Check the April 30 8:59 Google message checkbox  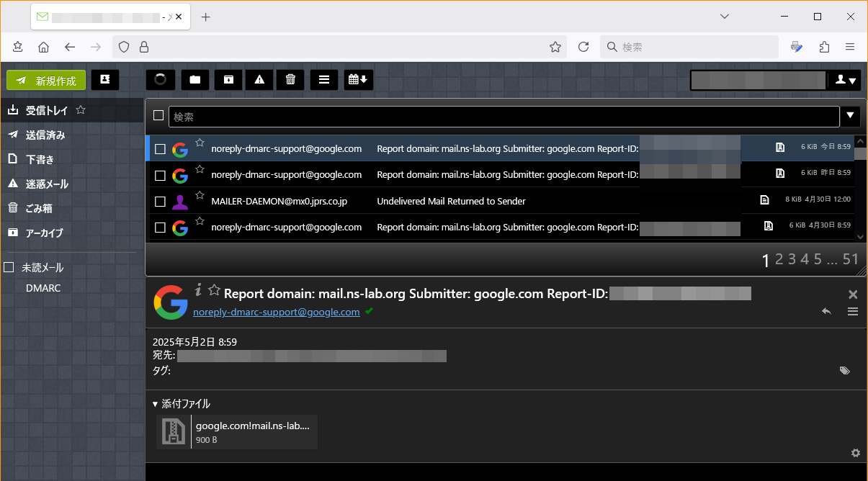(160, 228)
